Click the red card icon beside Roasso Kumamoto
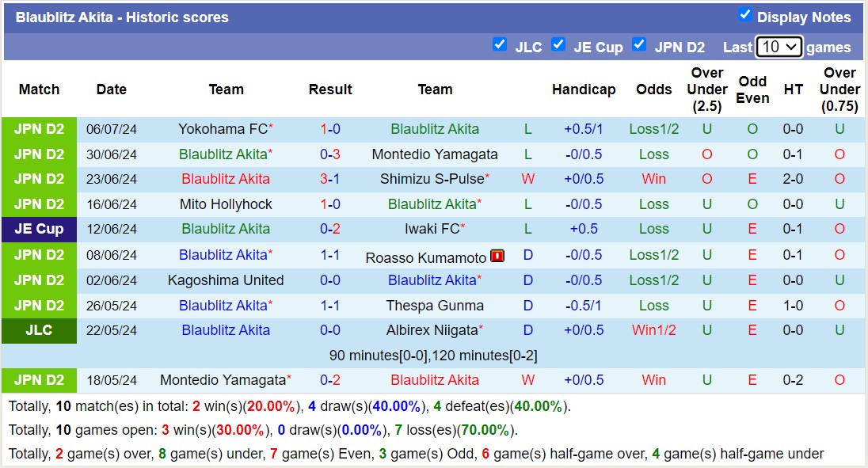 (497, 256)
